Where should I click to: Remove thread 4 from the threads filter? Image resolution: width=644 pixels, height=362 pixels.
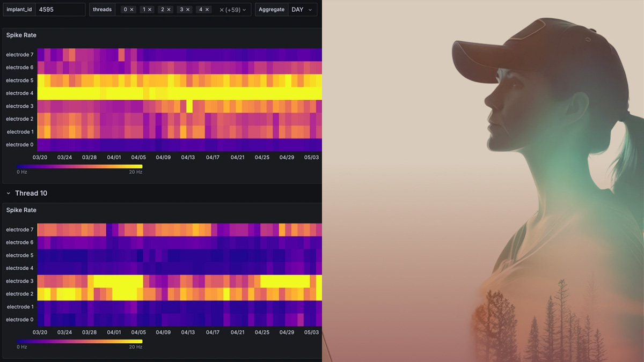207,10
